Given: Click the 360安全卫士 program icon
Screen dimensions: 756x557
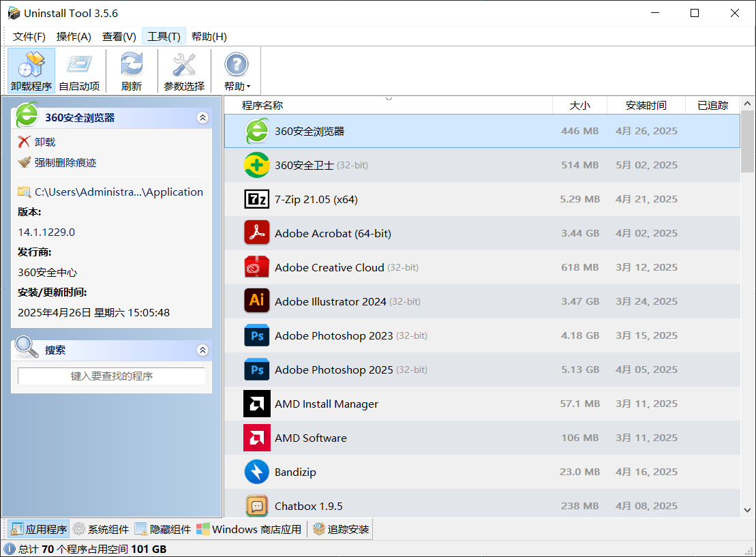Looking at the screenshot, I should click(x=257, y=165).
